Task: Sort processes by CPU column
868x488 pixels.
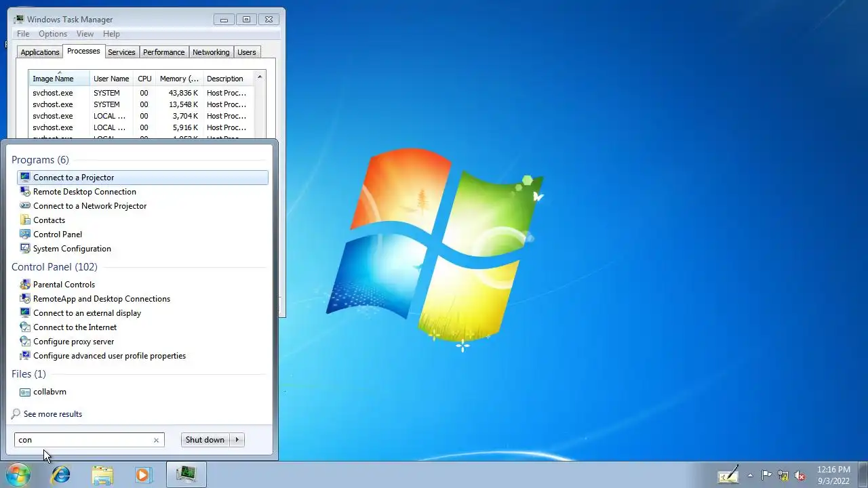Action: [144, 79]
